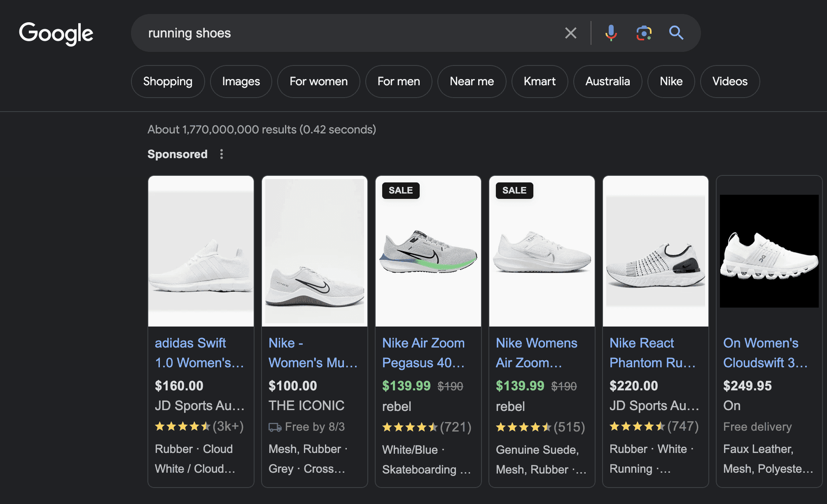The height and width of the screenshot is (504, 827).
Task: Select the Kmart filter option
Action: (540, 82)
